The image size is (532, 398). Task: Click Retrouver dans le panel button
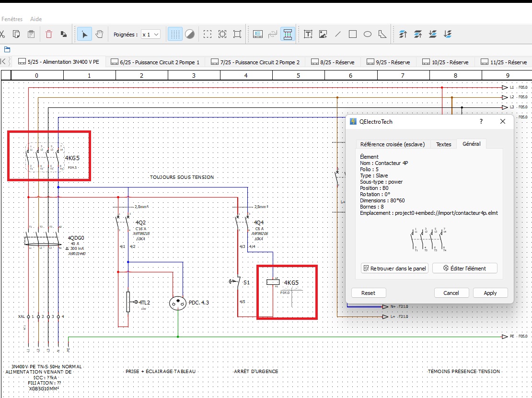point(394,269)
